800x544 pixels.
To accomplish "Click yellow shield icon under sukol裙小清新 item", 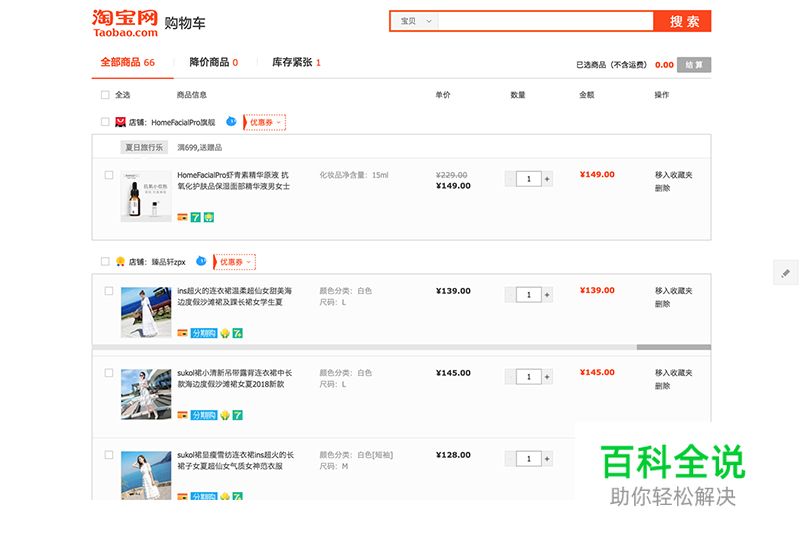I will click(225, 415).
